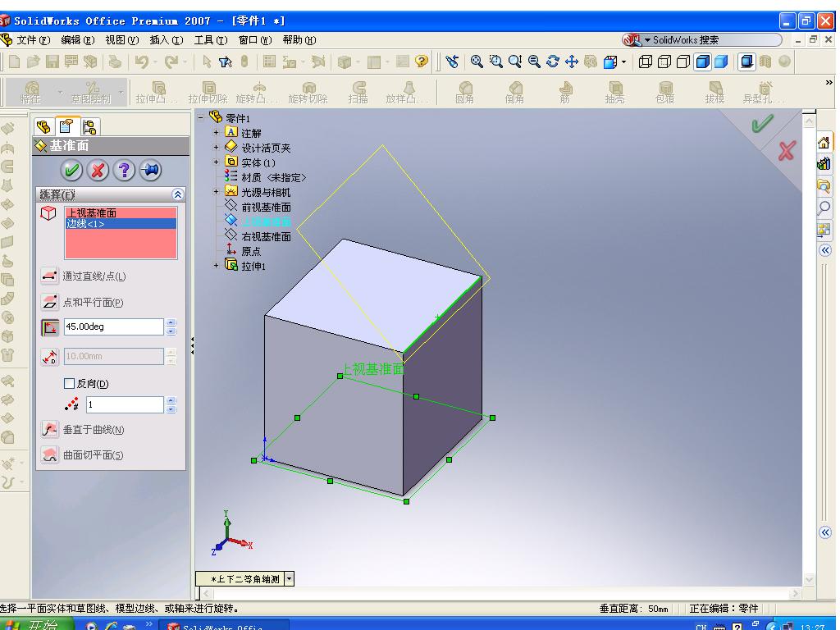Switch to the PropertyManager tab
Image resolution: width=840 pixels, height=630 pixels.
tap(66, 126)
